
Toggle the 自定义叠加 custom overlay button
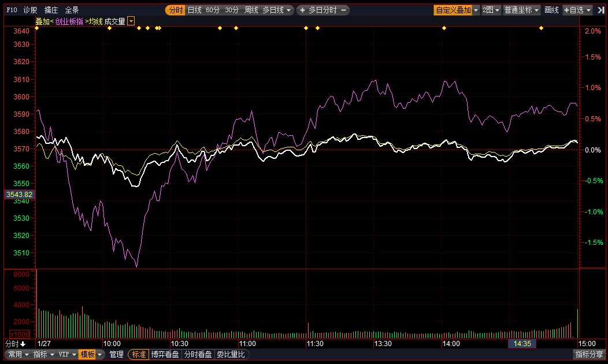click(x=453, y=10)
